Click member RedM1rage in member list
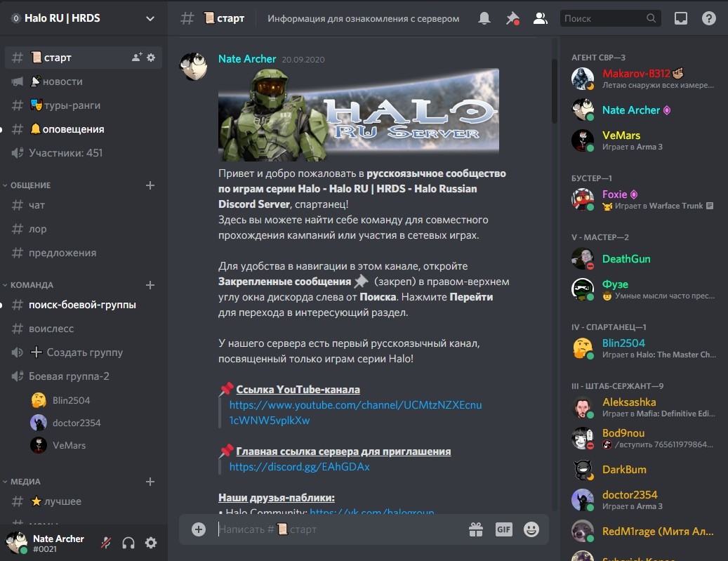The image size is (728, 561). [x=644, y=532]
